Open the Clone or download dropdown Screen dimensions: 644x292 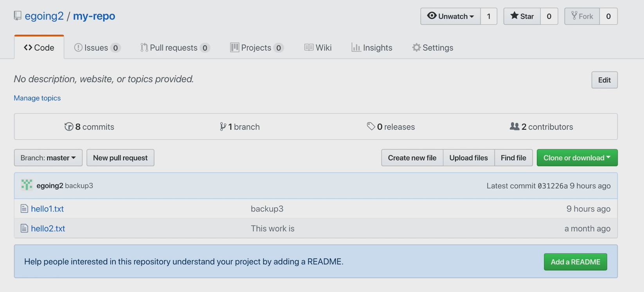click(577, 158)
